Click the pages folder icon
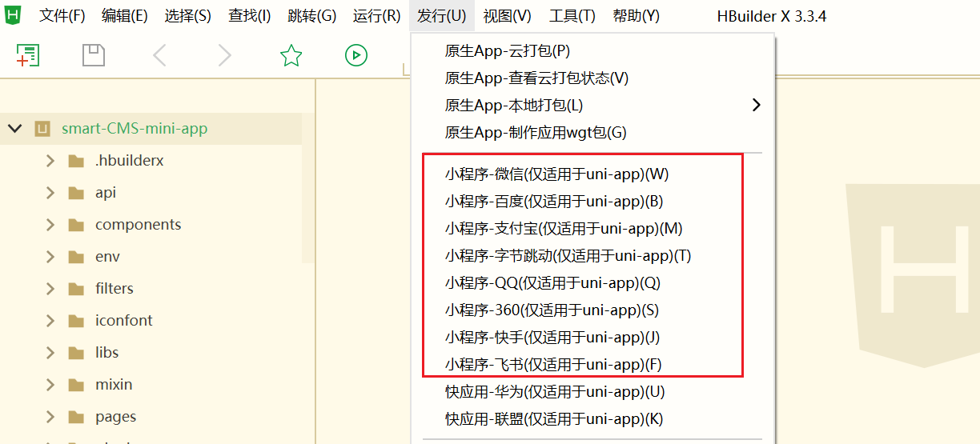 point(76,417)
